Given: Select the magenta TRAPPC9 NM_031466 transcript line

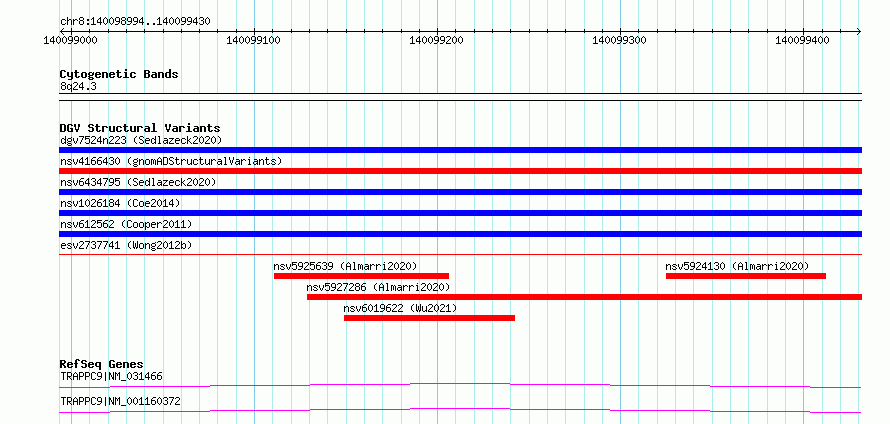Looking at the screenshot, I should click(460, 386).
